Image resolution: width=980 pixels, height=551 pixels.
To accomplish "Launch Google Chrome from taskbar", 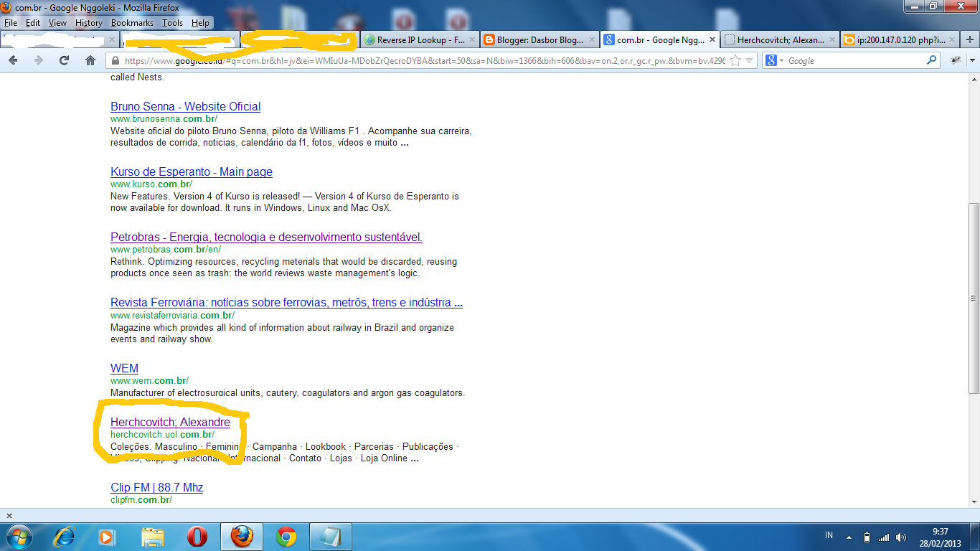I will point(286,537).
